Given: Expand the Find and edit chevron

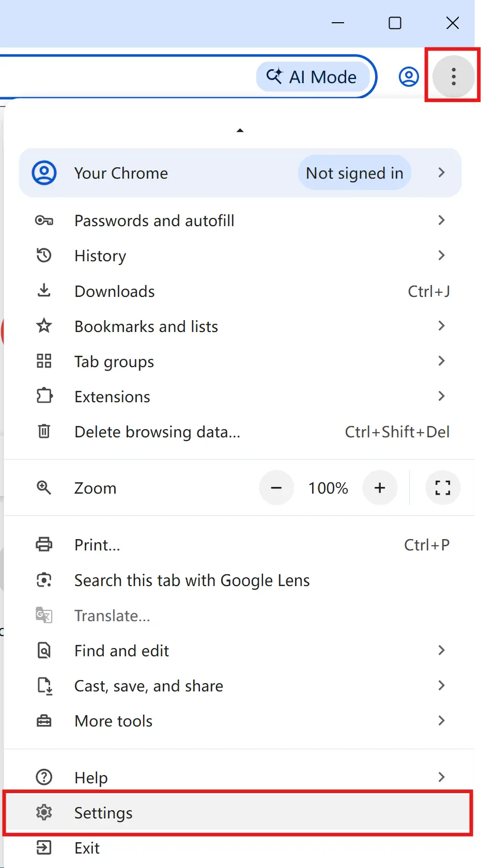Looking at the screenshot, I should pos(441,650).
